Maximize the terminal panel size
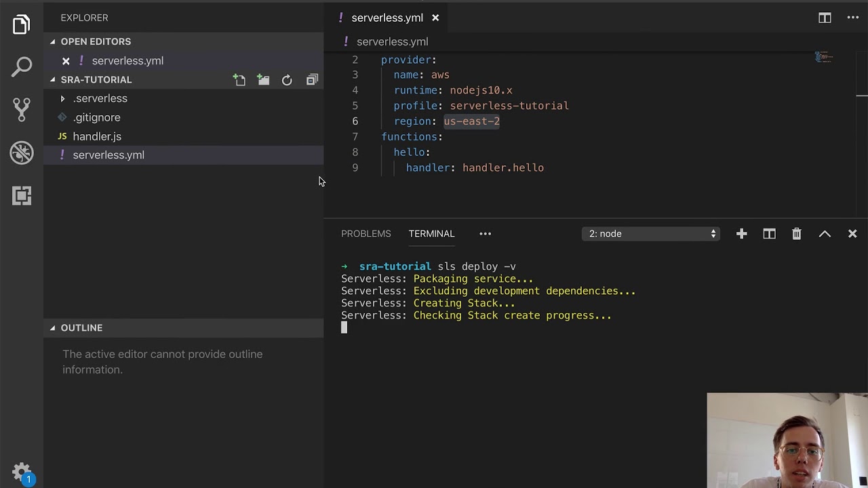 [x=825, y=234]
